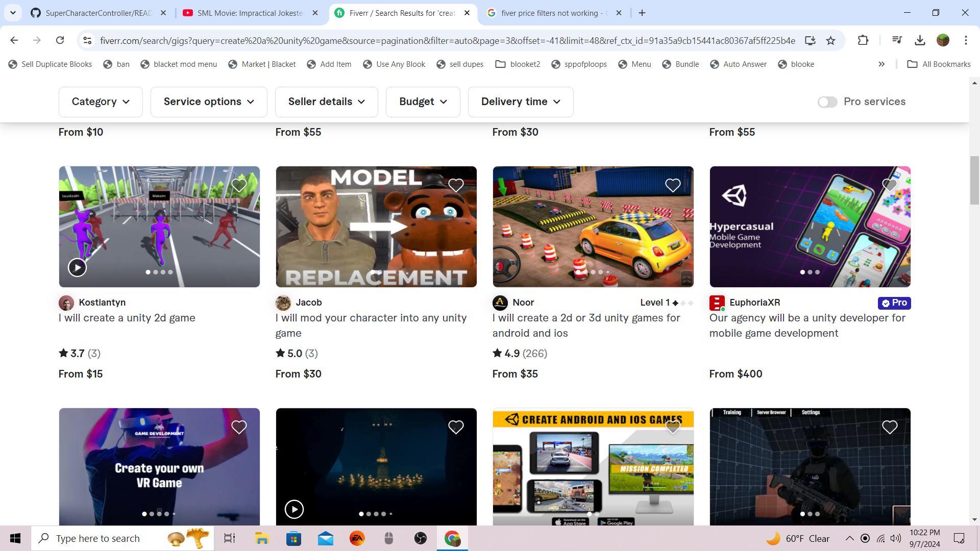Open gig titled 'I will create a unity 2d game'

tap(127, 318)
